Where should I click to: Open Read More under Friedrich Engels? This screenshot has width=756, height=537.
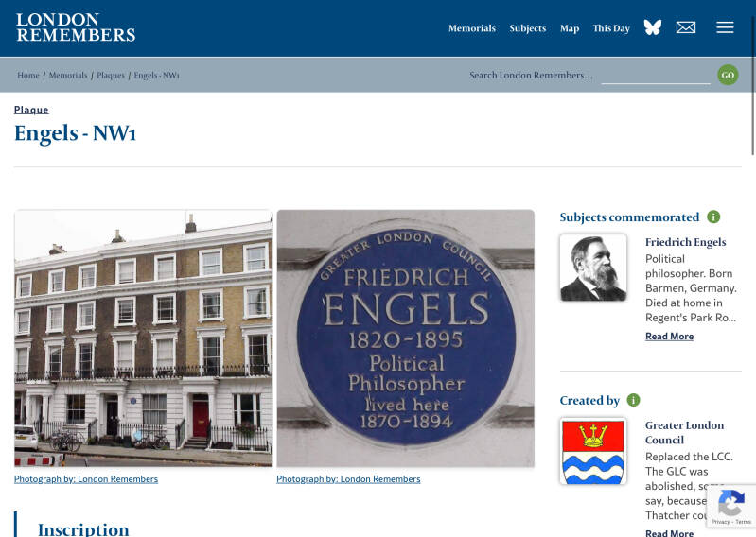click(x=669, y=337)
